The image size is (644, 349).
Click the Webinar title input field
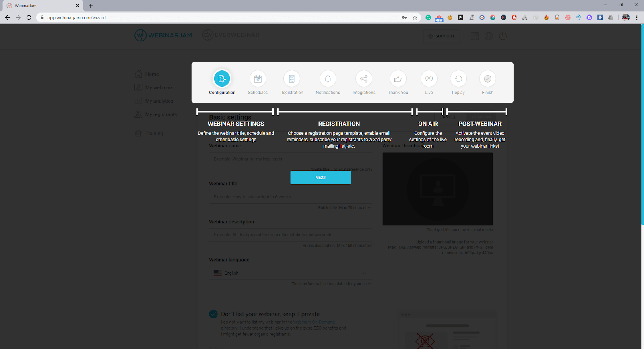coord(291,197)
